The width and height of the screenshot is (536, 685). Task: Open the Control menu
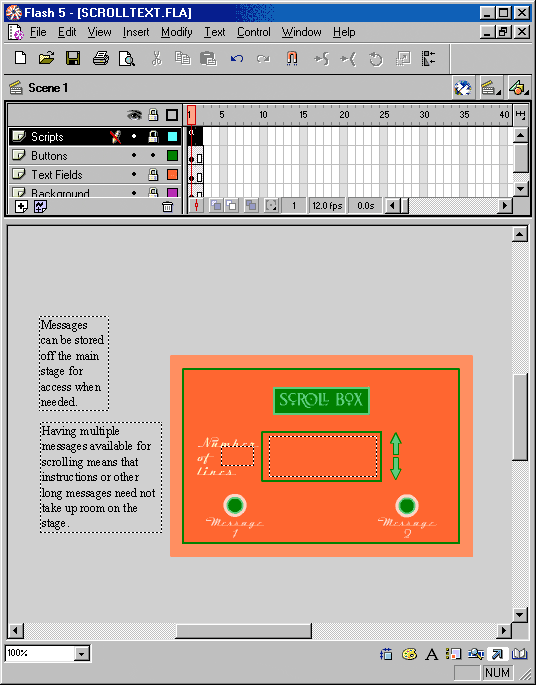click(x=253, y=32)
